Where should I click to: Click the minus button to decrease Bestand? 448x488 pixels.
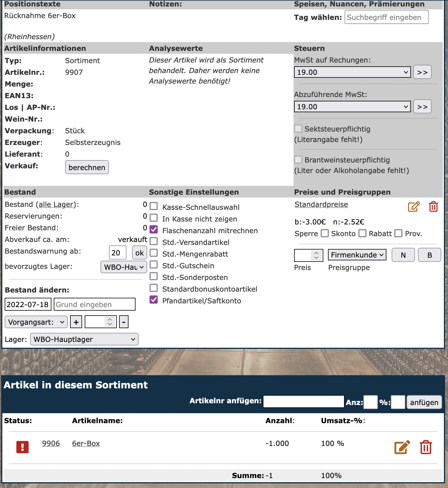coord(124,322)
